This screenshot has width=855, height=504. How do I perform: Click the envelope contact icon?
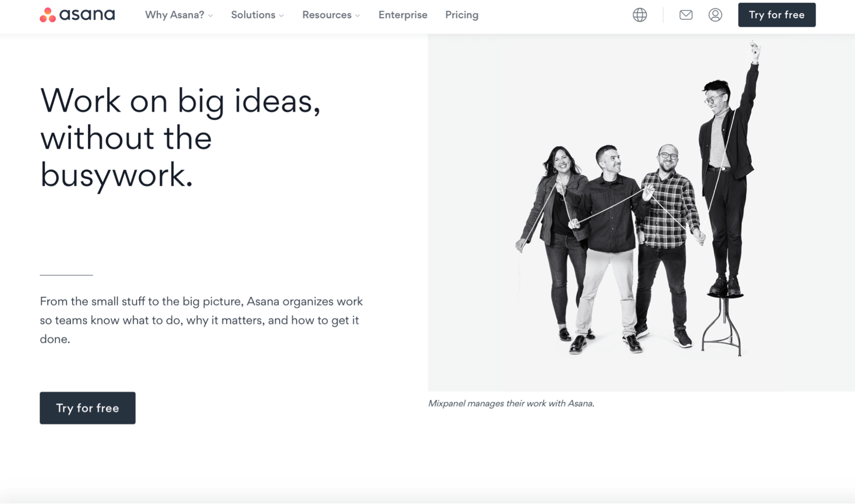pyautogui.click(x=686, y=15)
